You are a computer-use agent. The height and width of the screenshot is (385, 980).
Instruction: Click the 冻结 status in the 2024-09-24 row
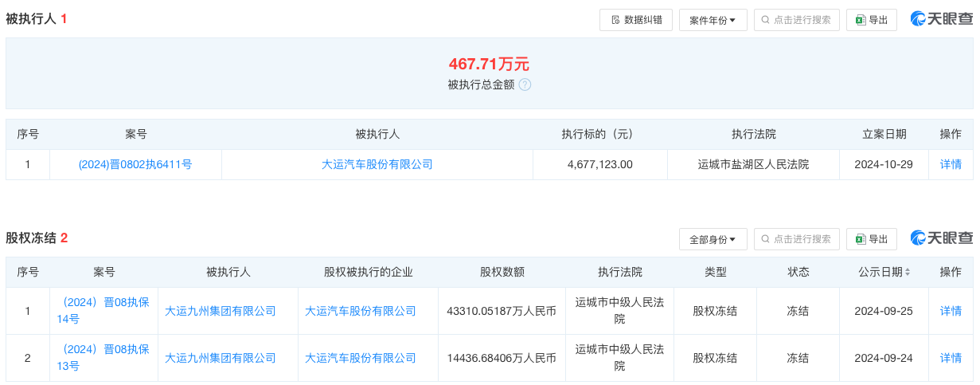[798, 358]
